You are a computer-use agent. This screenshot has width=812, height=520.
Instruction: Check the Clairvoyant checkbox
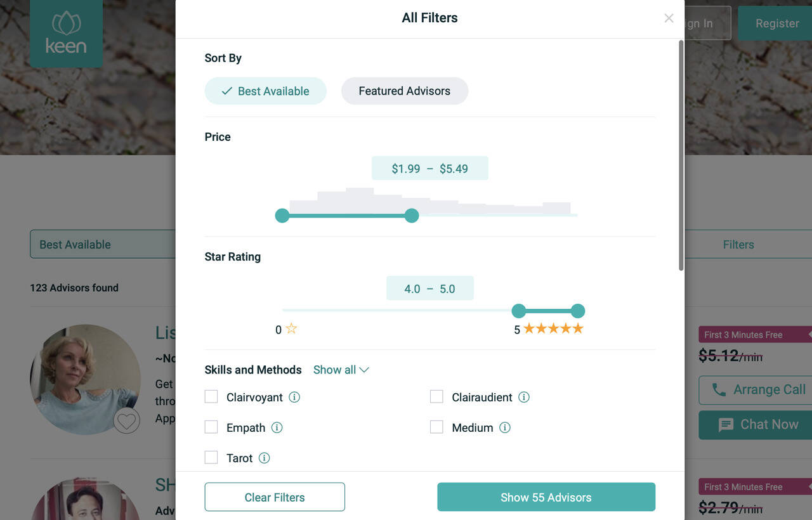[x=211, y=397]
